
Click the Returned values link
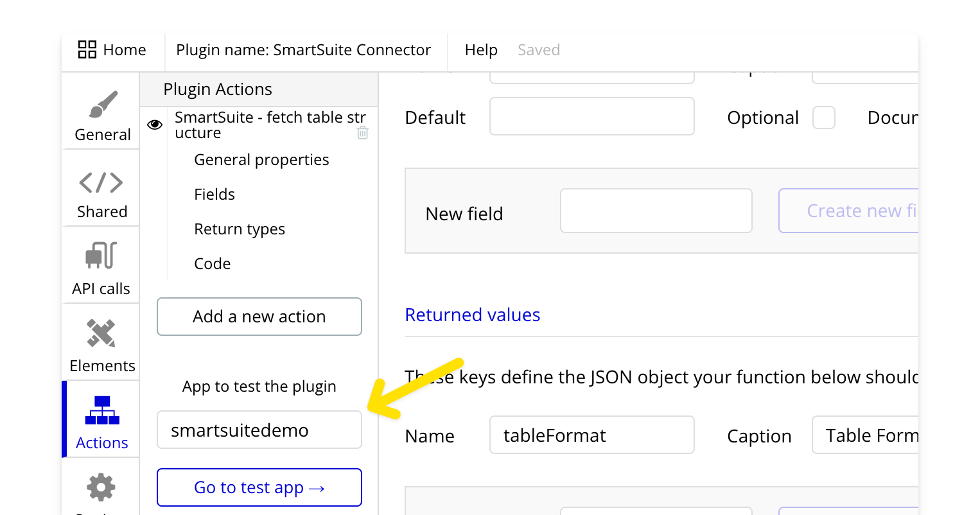pyautogui.click(x=473, y=315)
